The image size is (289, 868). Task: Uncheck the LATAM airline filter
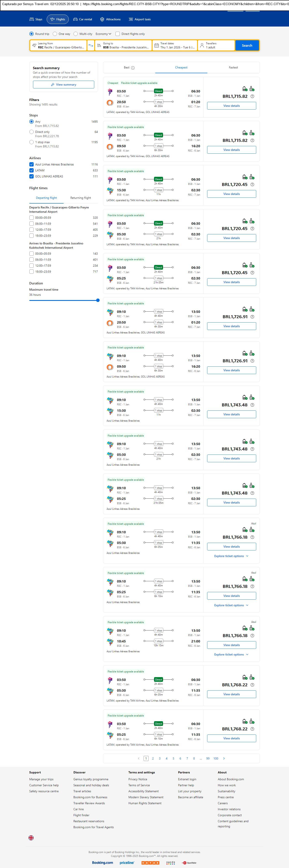[x=31, y=171]
